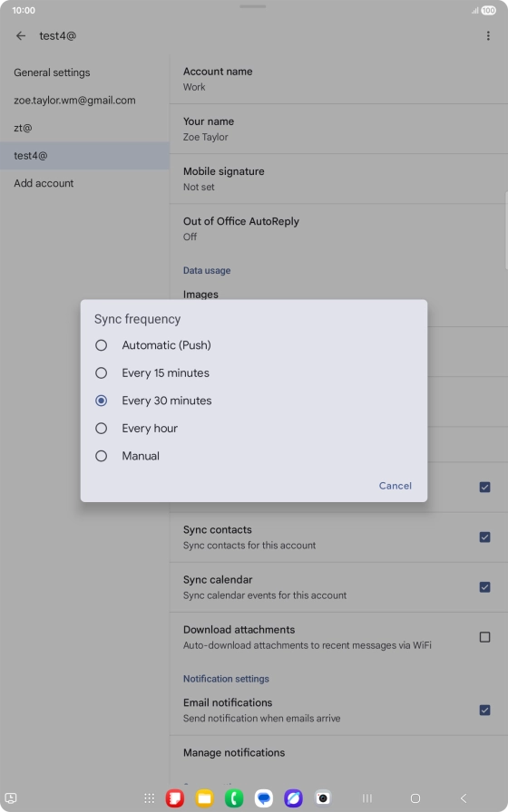Select the test4@ account in sidebar
The height and width of the screenshot is (812, 508).
coord(84,155)
